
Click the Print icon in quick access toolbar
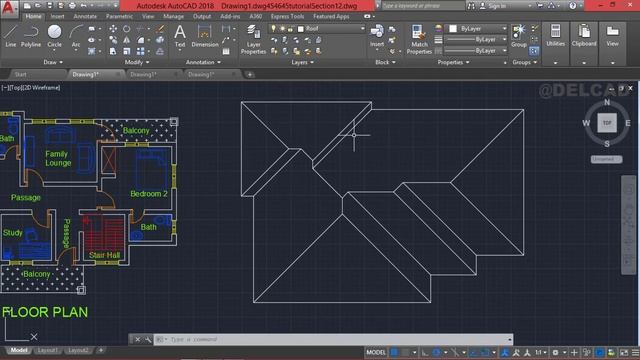(x=72, y=6)
